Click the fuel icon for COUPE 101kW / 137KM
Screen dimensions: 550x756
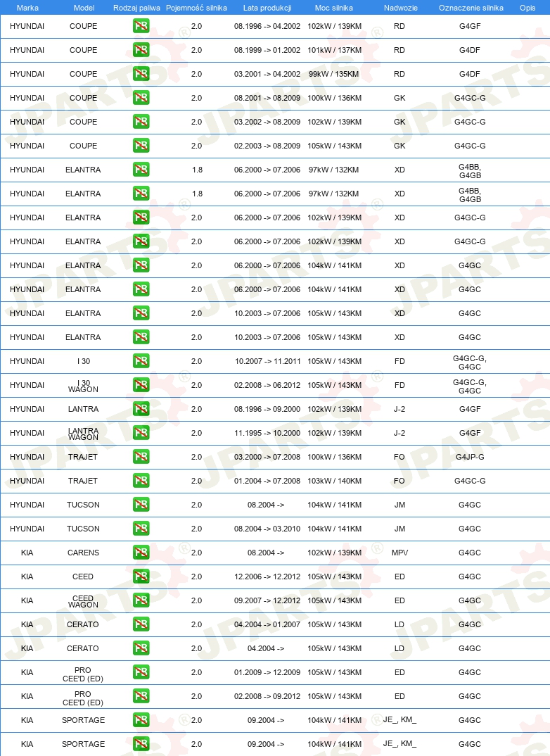tap(141, 50)
